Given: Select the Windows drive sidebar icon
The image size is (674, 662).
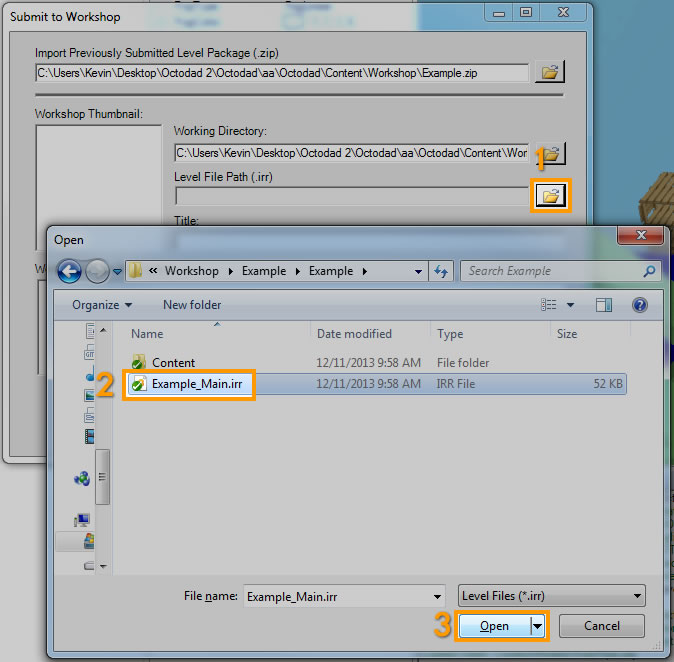Looking at the screenshot, I should pos(89,541).
